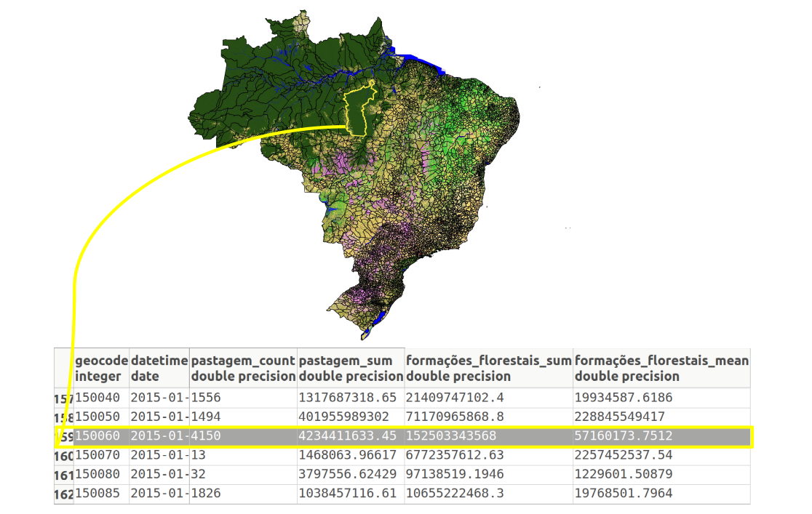Click florestais_sum value 6772357612.63
812x514 pixels.
455,455
